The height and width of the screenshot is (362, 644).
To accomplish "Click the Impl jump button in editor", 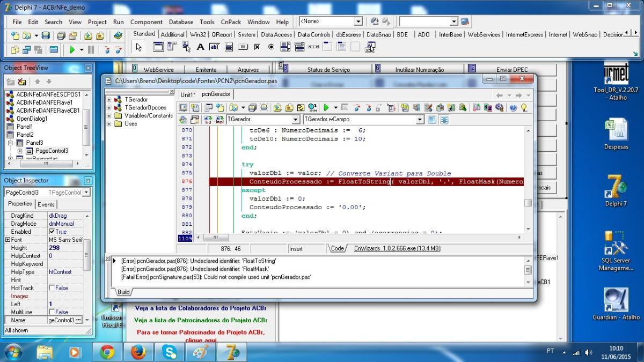I will (x=219, y=120).
